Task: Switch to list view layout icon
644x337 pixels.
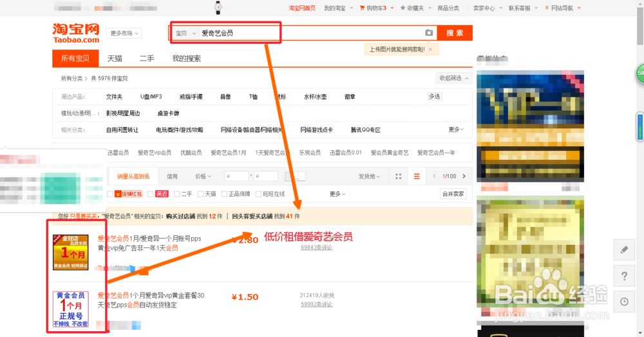Action: coord(417,177)
